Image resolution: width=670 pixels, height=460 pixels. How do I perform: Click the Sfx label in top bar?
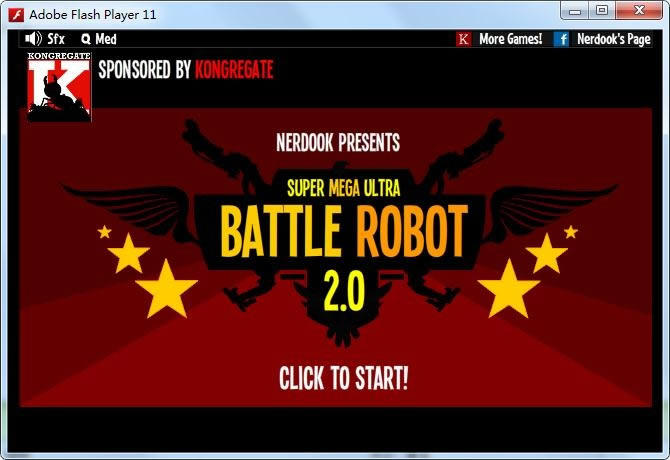(56, 39)
